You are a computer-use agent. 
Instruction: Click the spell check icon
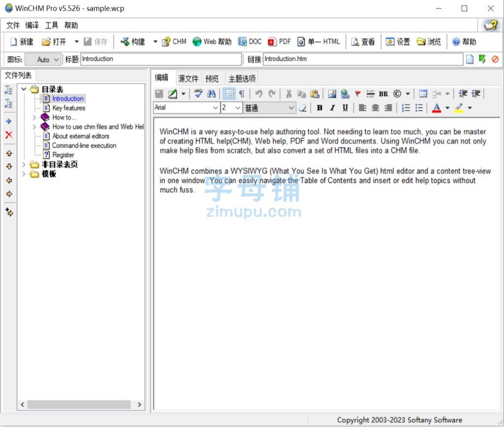click(x=198, y=94)
